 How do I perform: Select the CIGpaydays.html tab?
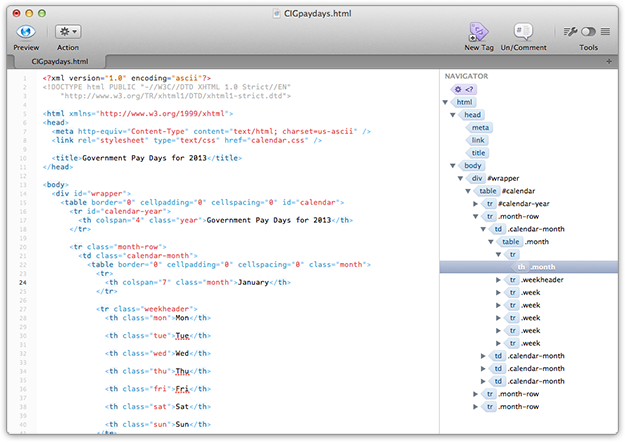[60, 61]
